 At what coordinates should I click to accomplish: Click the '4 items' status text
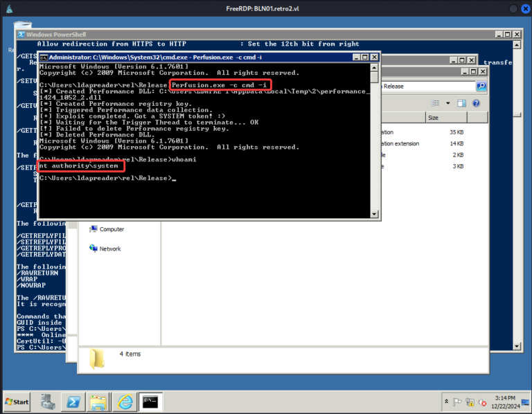point(130,354)
